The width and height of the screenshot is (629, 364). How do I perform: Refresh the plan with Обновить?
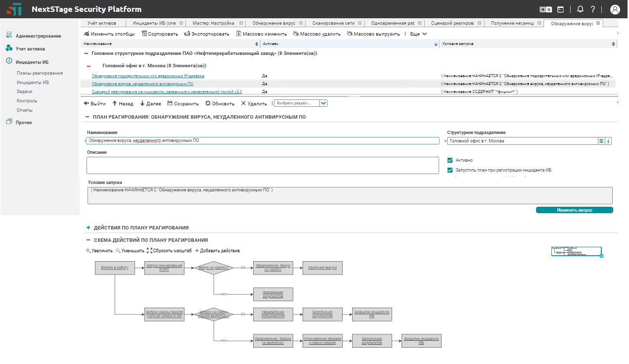[208, 103]
